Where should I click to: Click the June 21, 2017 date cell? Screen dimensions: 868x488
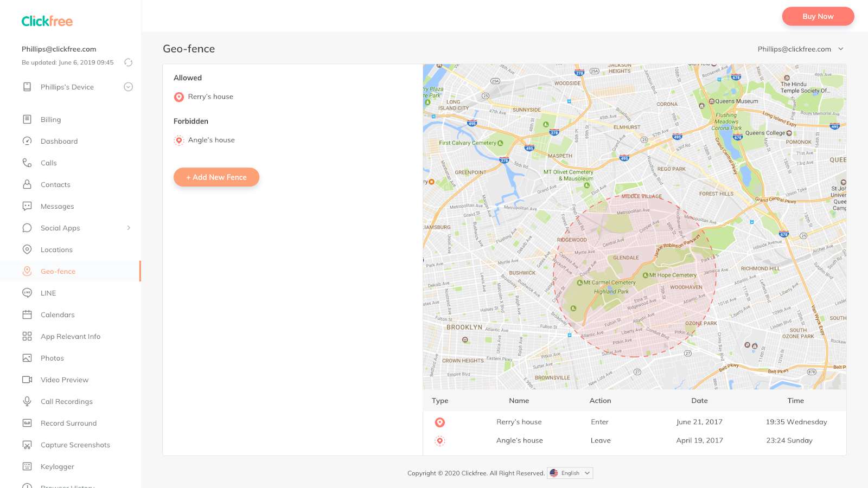(699, 422)
